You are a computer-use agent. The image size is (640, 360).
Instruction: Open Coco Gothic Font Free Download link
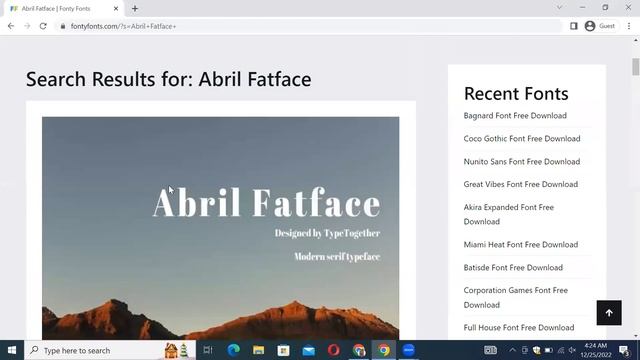pyautogui.click(x=522, y=138)
